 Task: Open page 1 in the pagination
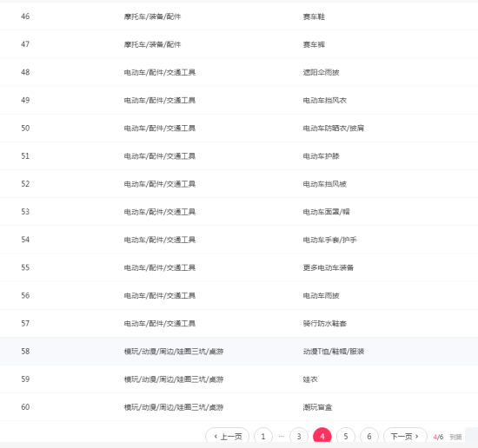pyautogui.click(x=263, y=437)
